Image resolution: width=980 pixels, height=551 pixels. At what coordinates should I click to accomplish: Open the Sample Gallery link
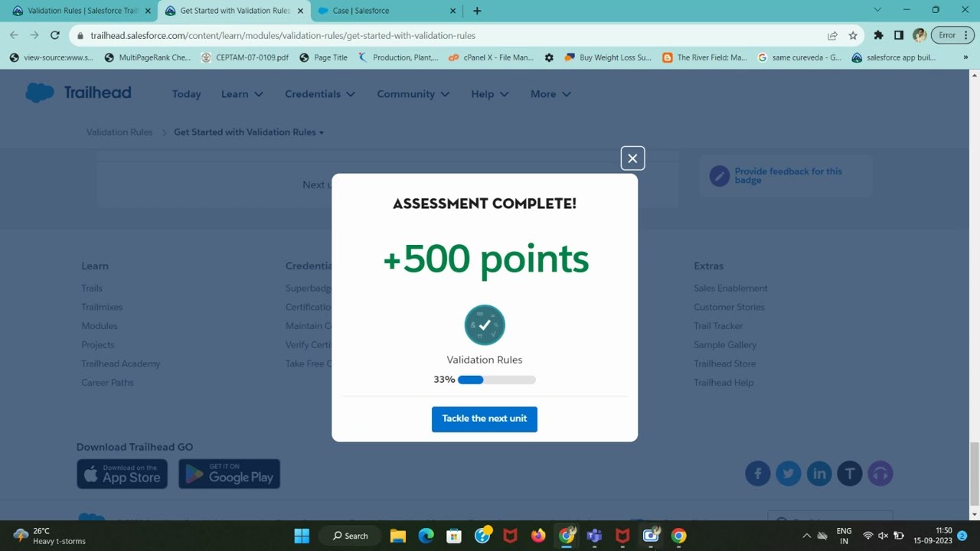point(725,345)
